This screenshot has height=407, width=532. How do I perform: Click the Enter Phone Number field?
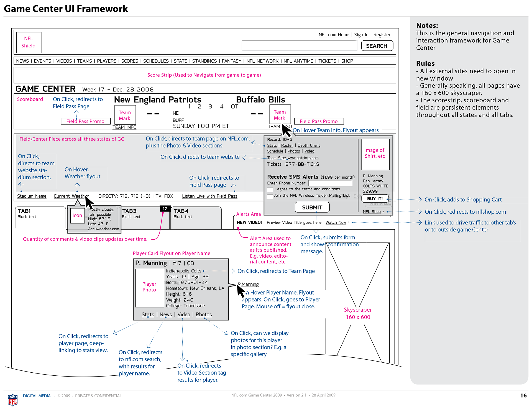tap(331, 183)
